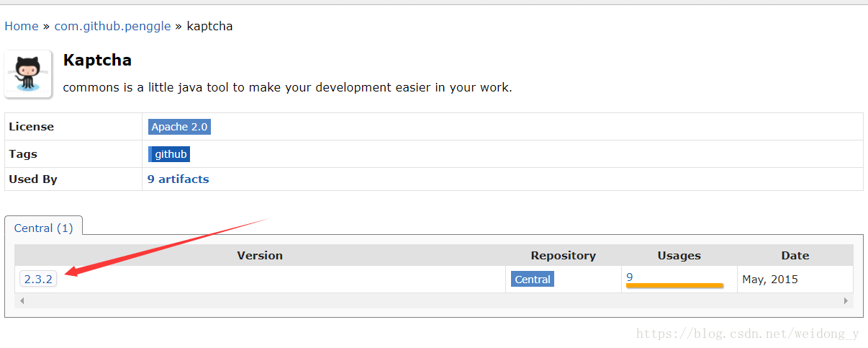Click the table's left scroll arrow
The width and height of the screenshot is (868, 348).
click(21, 300)
